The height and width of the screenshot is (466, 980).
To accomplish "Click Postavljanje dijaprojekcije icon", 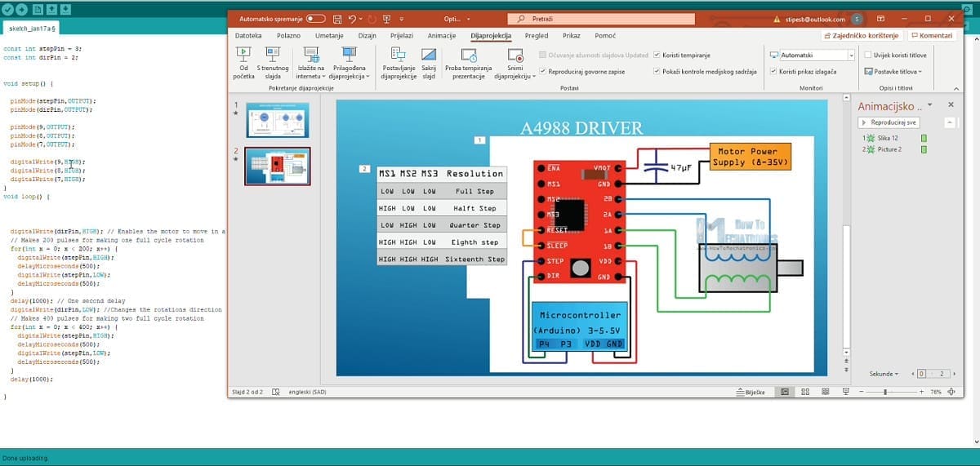I will 399,55.
